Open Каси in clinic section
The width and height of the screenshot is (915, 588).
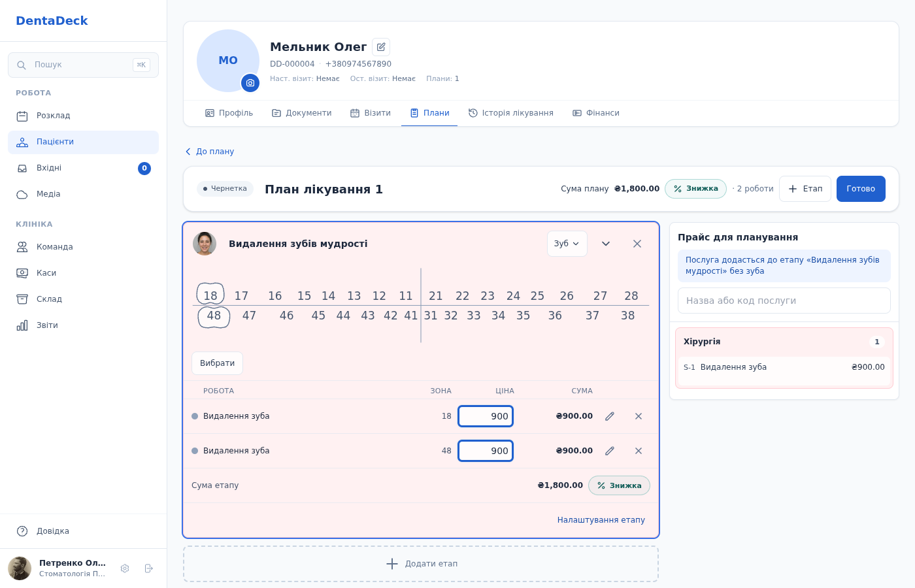(83, 273)
